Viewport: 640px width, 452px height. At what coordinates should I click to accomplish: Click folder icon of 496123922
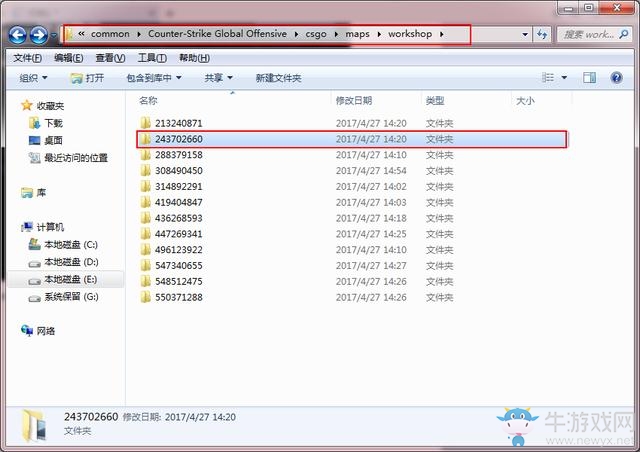(x=145, y=249)
